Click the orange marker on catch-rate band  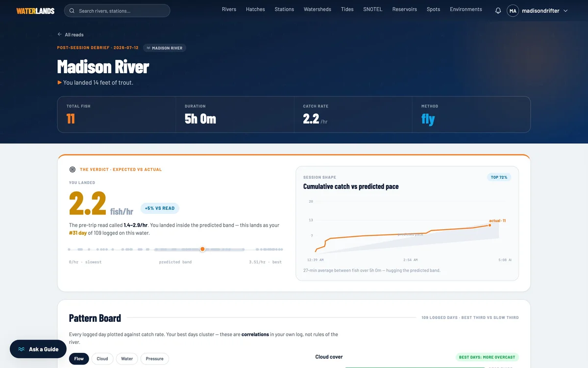[x=202, y=249]
